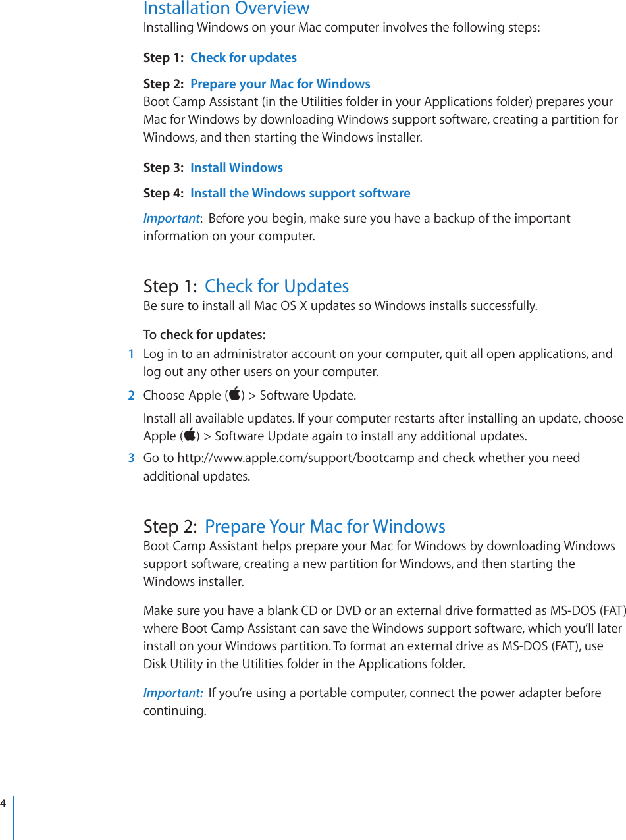Follow the Prepare your Mac for Windows link
The image size is (626, 840).
pyautogui.click(x=280, y=84)
